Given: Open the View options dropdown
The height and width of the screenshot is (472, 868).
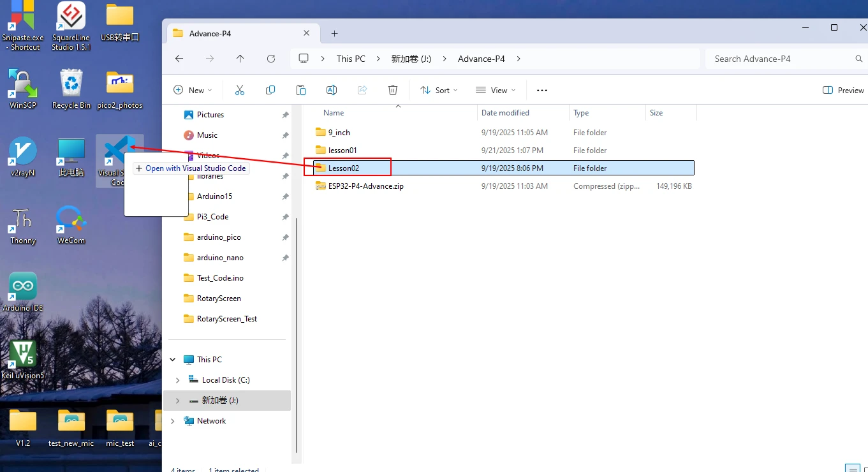Looking at the screenshot, I should point(496,91).
